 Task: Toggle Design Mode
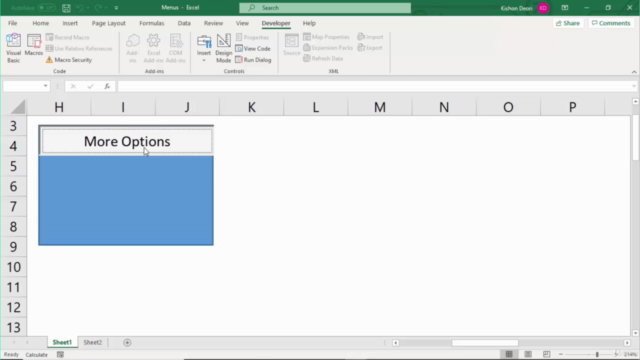tap(223, 48)
